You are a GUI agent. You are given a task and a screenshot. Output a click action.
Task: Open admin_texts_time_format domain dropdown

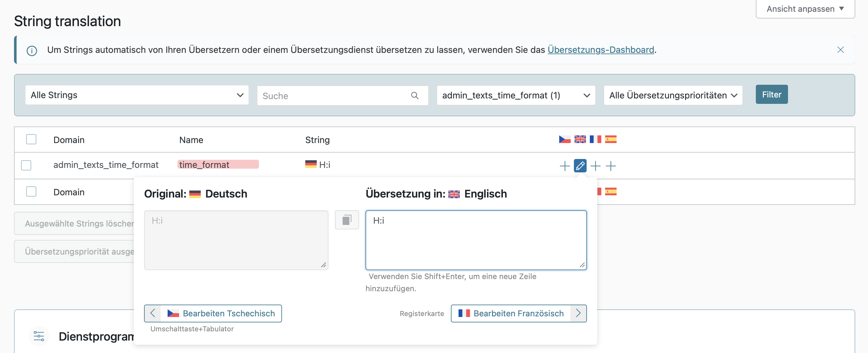(516, 95)
